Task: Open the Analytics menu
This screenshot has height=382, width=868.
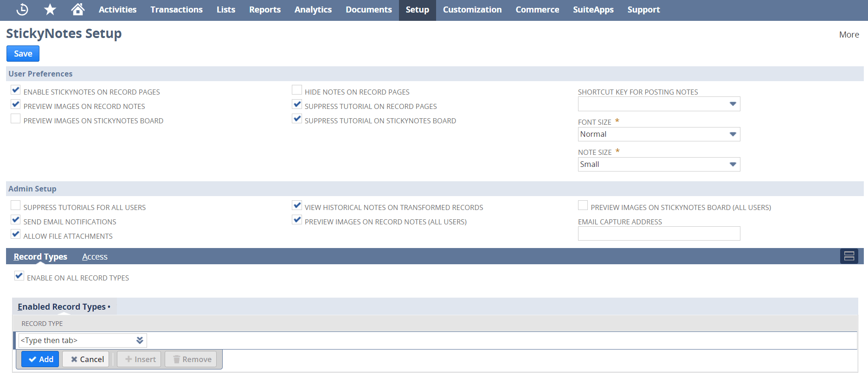Action: pyautogui.click(x=313, y=10)
